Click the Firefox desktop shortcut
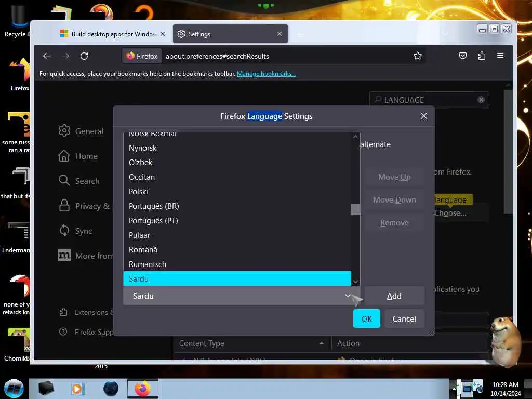 point(19,75)
